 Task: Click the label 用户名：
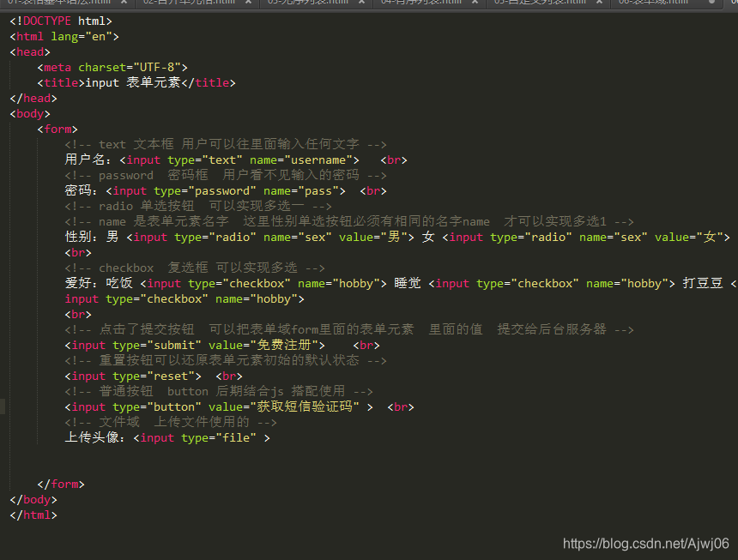pos(88,160)
